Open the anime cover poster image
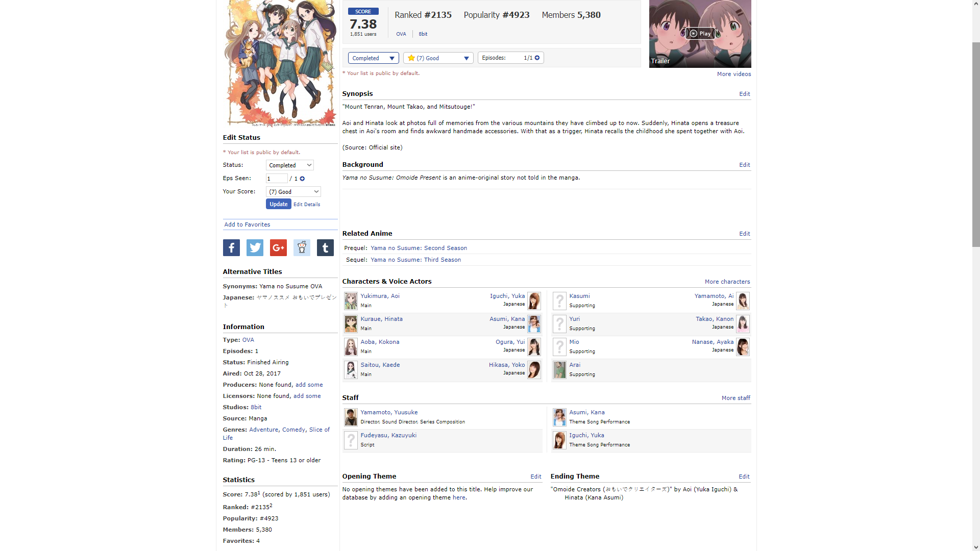Viewport: 980px width, 551px height. pyautogui.click(x=280, y=63)
